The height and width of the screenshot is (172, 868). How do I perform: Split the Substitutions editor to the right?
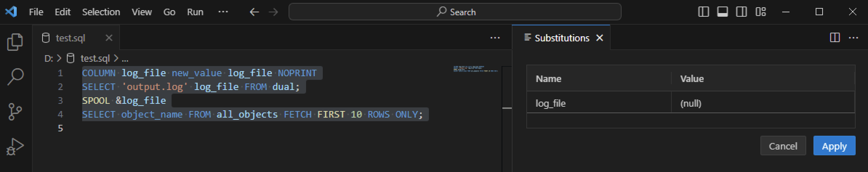click(x=835, y=38)
